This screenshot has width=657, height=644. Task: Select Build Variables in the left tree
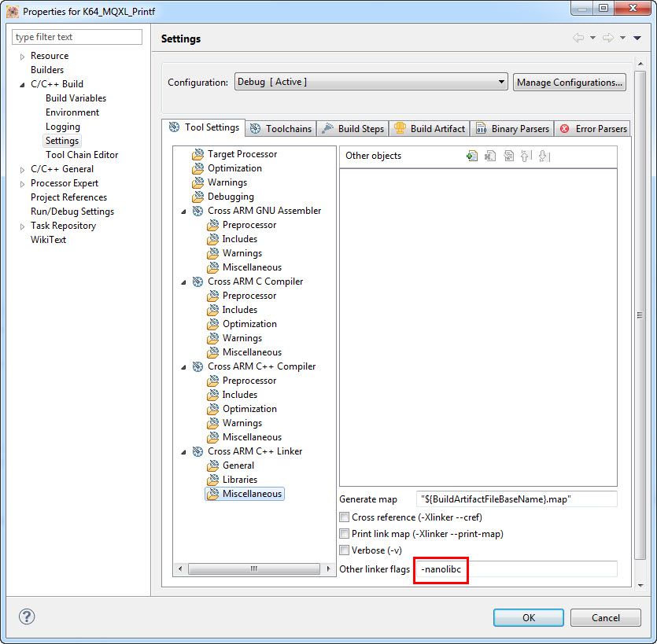(76, 98)
